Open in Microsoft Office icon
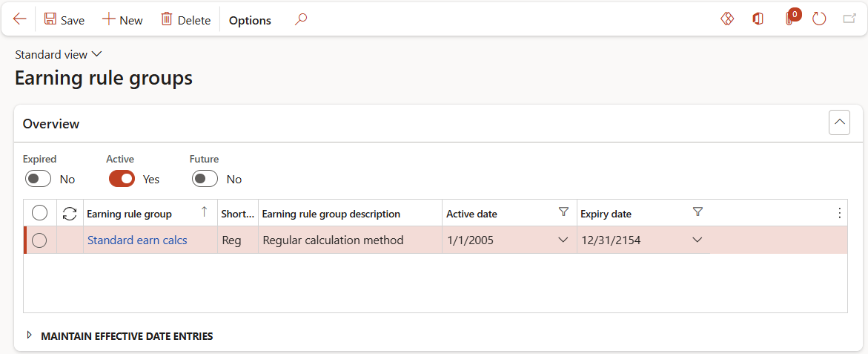868x354 pixels. pyautogui.click(x=758, y=19)
